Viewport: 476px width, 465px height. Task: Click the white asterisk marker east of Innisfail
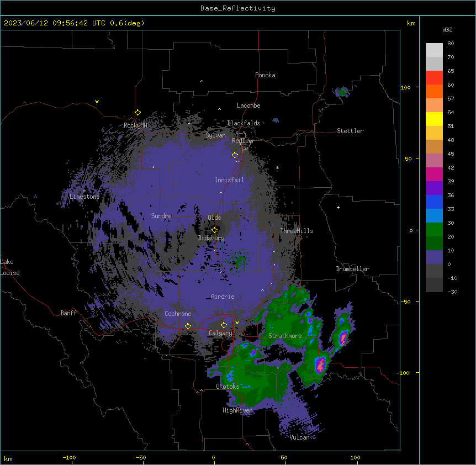[277, 167]
